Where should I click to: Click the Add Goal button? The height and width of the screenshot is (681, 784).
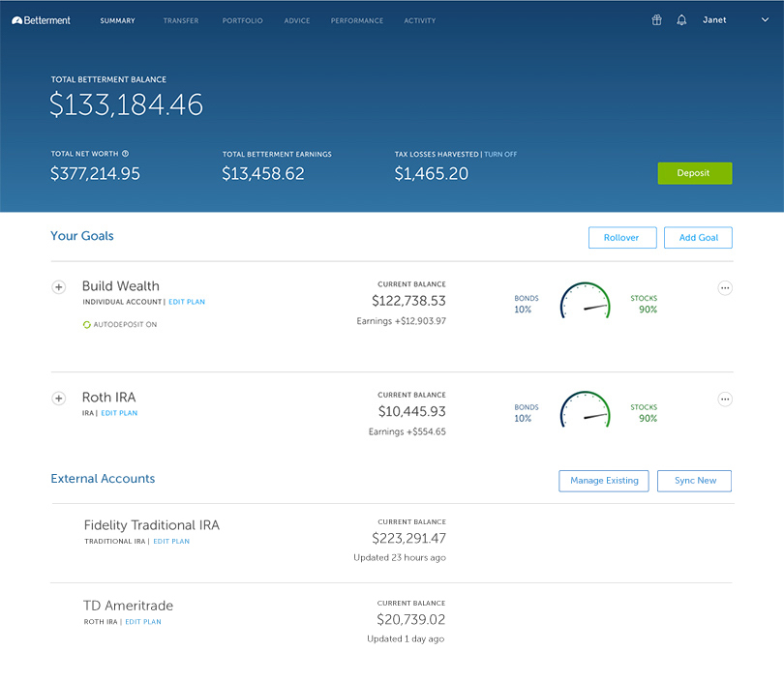pyautogui.click(x=698, y=238)
